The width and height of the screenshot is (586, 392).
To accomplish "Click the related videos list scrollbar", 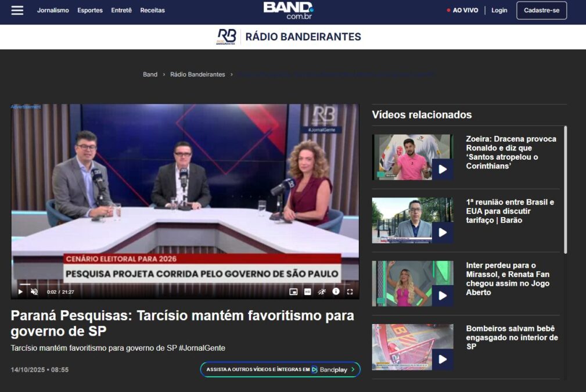I will click(x=566, y=190).
